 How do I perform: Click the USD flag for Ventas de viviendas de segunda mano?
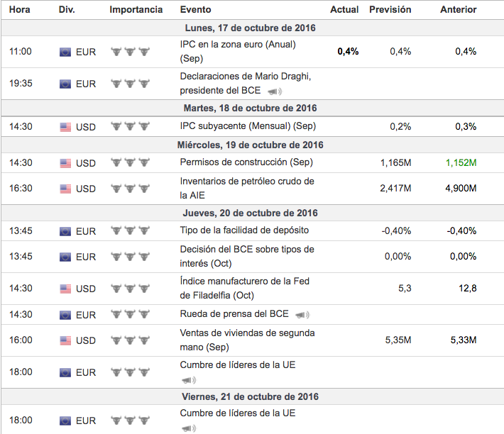click(x=65, y=340)
